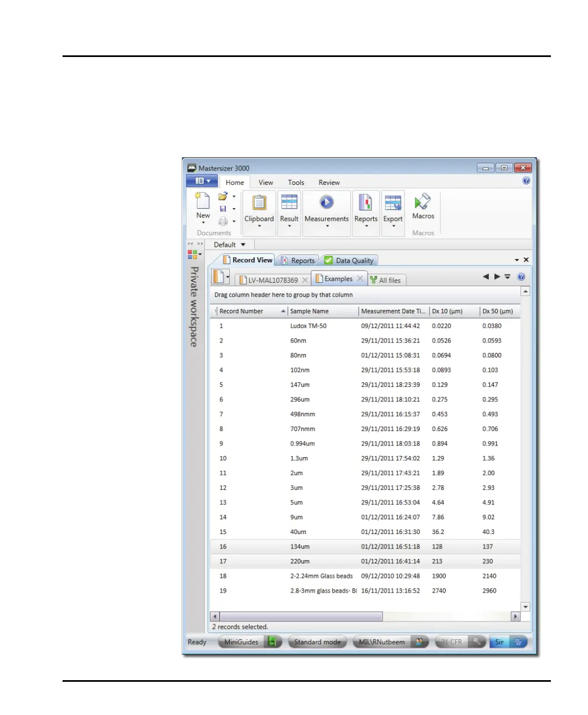
Task: Toggle the MiniGuides status bar button
Action: [250, 642]
